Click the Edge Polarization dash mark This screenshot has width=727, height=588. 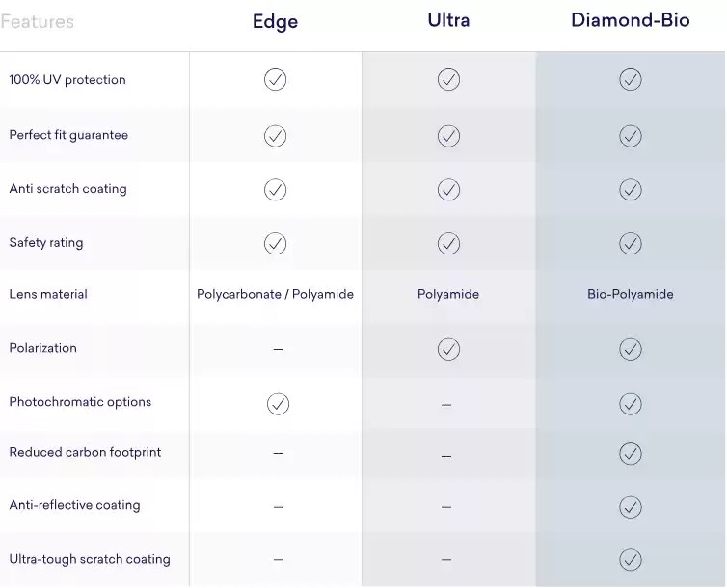click(x=278, y=349)
